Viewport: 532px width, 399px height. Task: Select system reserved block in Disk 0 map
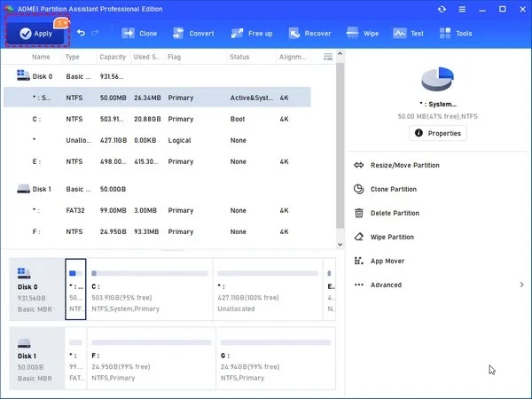(x=75, y=289)
